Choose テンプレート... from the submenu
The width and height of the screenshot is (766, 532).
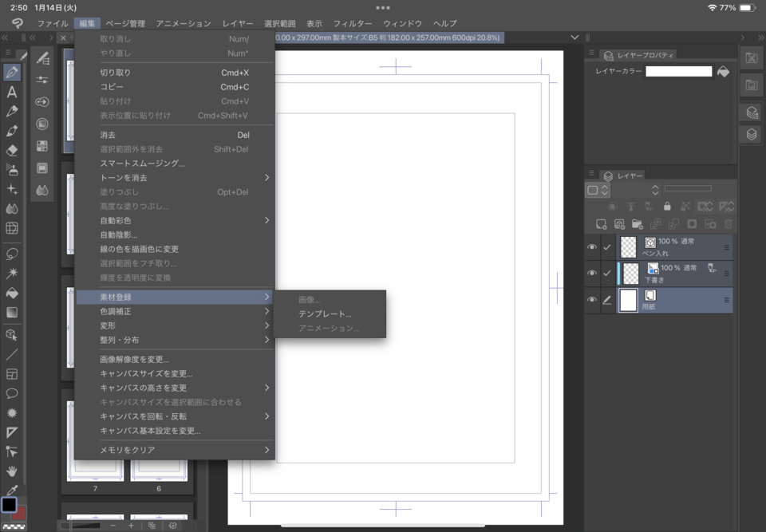325,314
